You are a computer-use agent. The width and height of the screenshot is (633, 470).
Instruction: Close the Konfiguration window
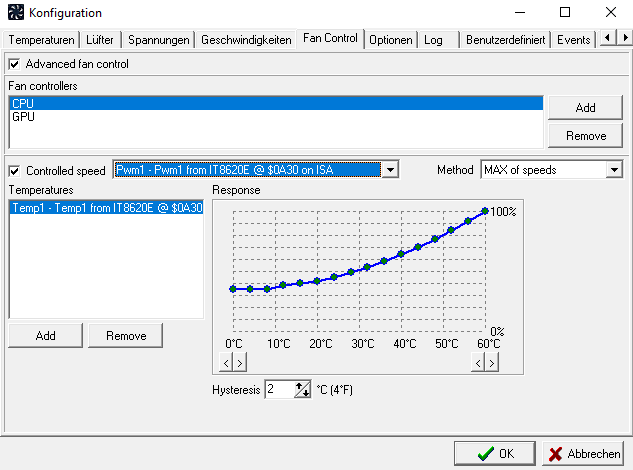click(611, 12)
